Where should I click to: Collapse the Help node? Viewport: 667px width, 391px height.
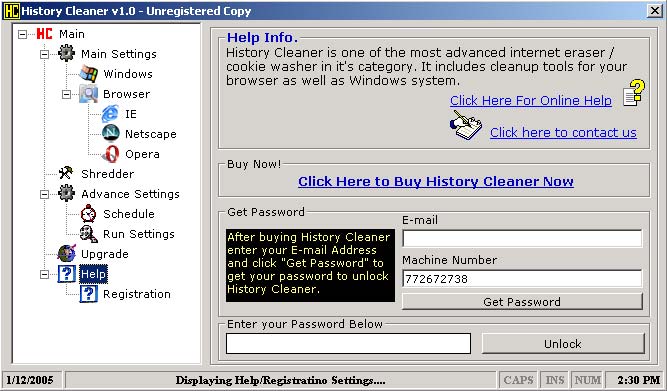pyautogui.click(x=44, y=274)
